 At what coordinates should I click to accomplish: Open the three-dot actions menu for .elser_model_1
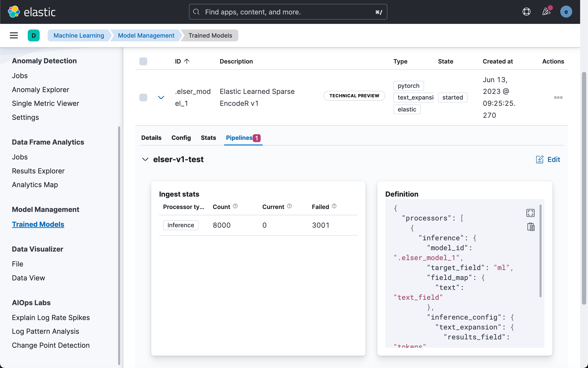[558, 98]
